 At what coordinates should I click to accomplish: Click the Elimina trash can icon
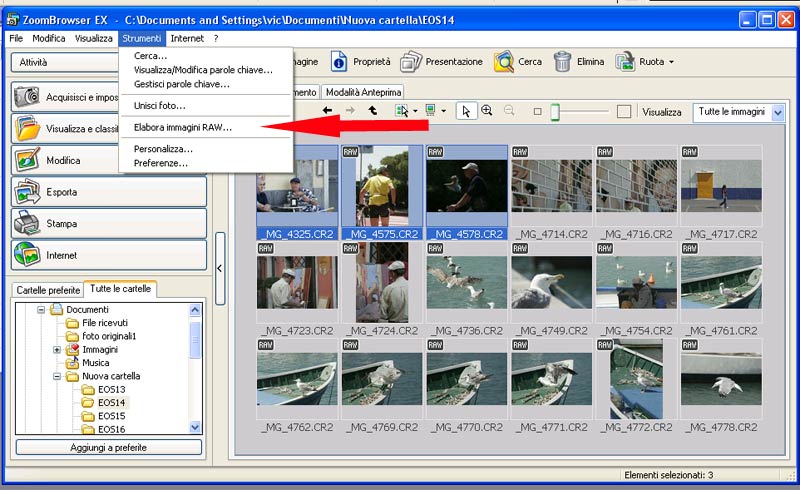[563, 62]
